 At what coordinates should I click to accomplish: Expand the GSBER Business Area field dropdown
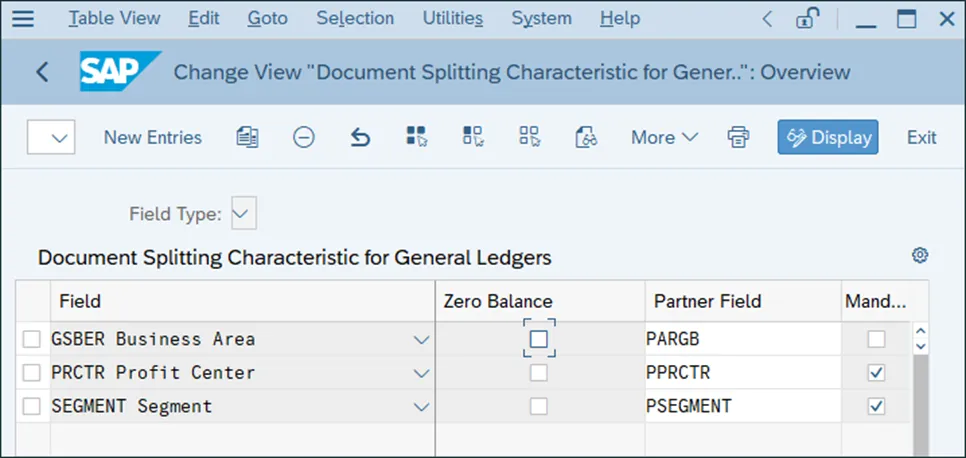click(420, 339)
